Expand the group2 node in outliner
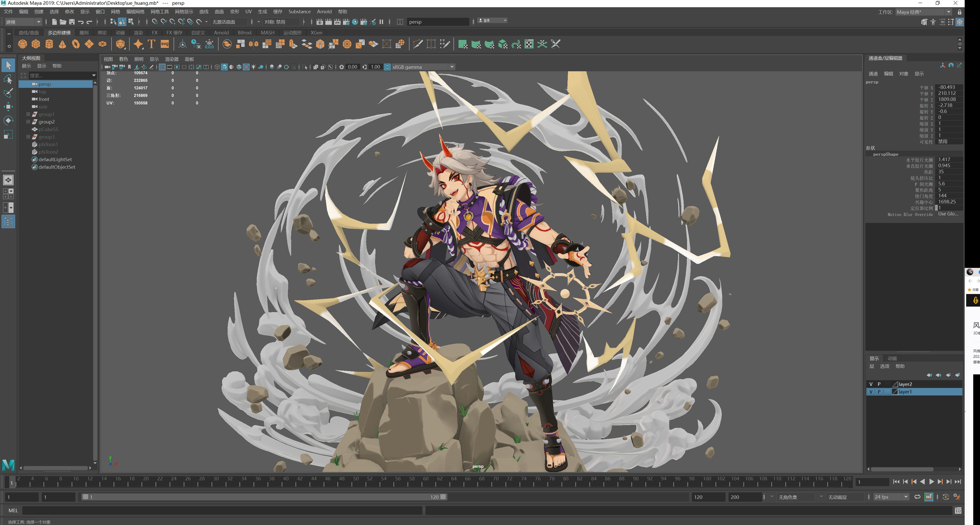 [x=28, y=122]
